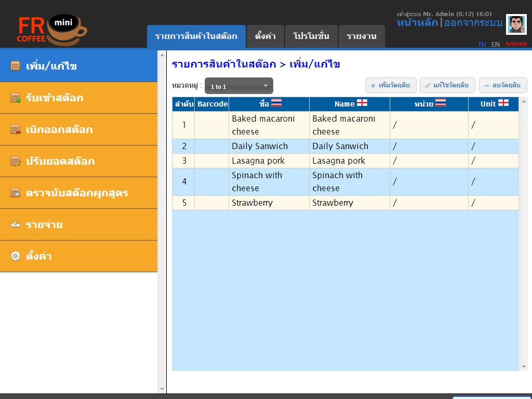
Task: Open the หมวดหมู่ category dropdown
Action: [x=238, y=86]
